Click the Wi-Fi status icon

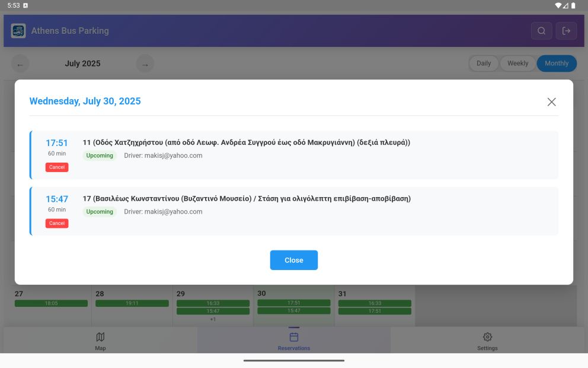pos(558,5)
